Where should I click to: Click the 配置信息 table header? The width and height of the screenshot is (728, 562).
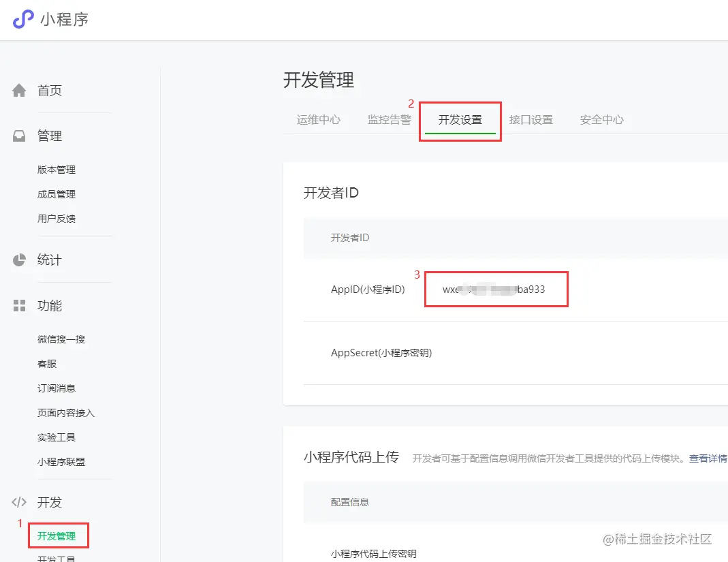tap(350, 502)
